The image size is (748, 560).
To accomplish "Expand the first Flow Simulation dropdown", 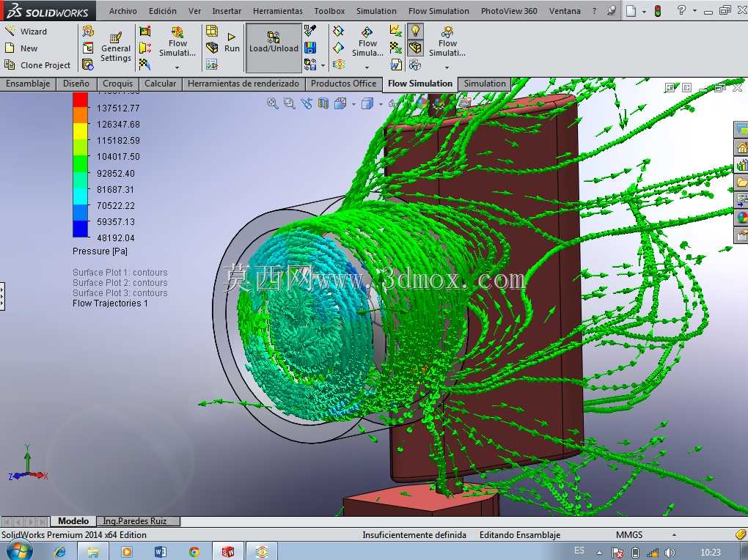I will click(177, 67).
